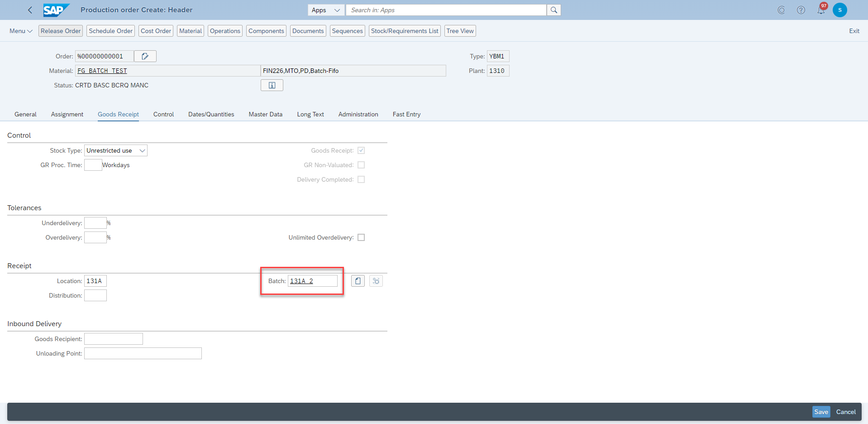Switch to Master Data tab

pos(266,114)
